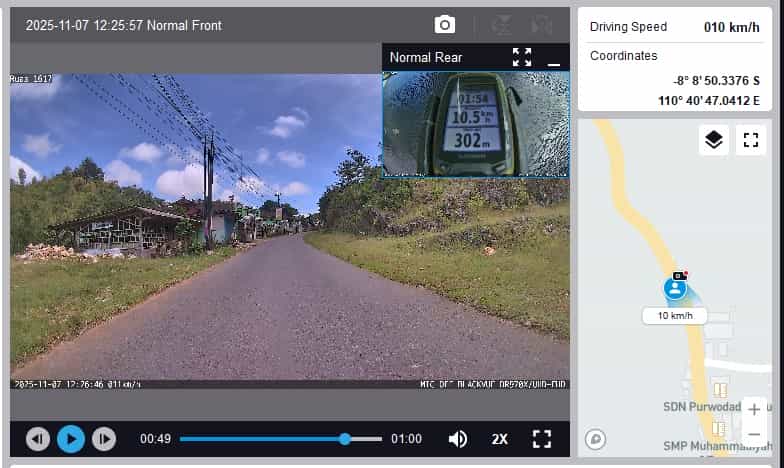Select the longitude coordinate 110° 40' 47.0412 E

pos(709,100)
